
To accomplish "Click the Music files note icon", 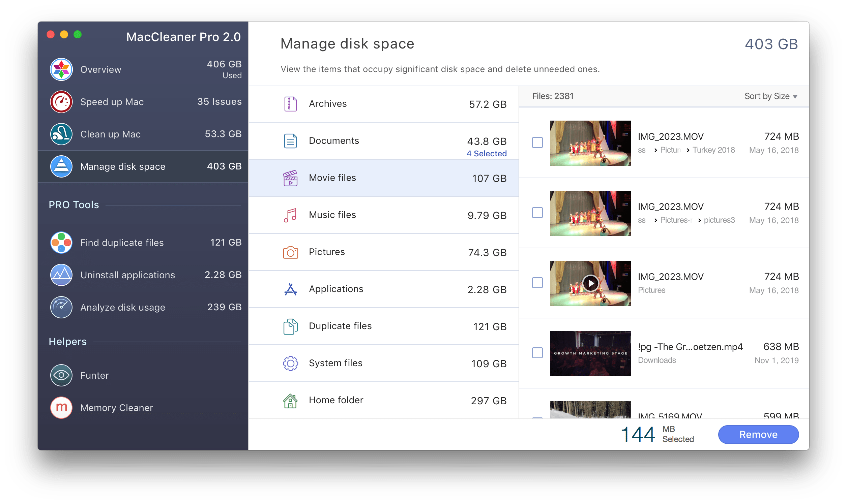I will click(x=290, y=215).
